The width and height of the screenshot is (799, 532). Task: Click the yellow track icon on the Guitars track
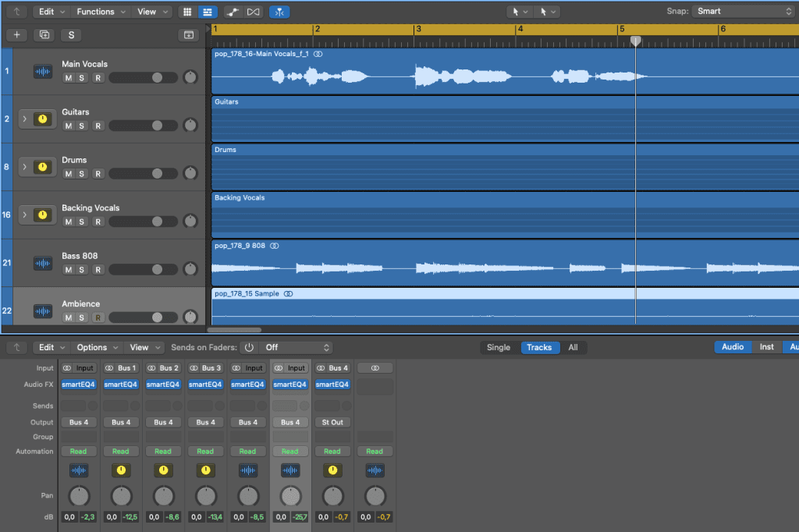point(42,119)
